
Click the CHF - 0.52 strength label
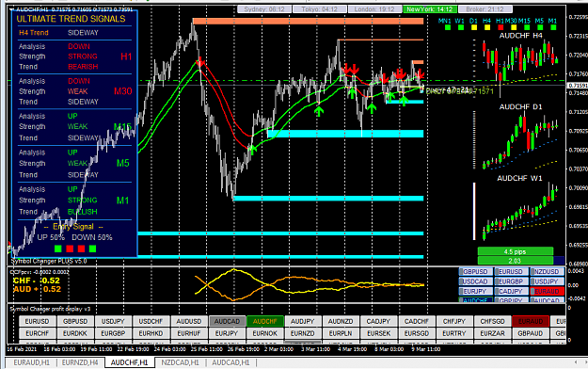37,281
